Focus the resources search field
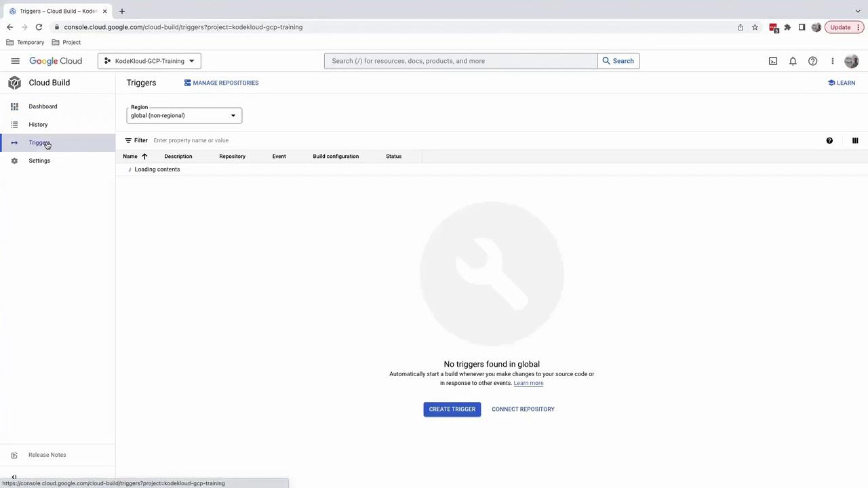This screenshot has width=868, height=488. click(460, 61)
